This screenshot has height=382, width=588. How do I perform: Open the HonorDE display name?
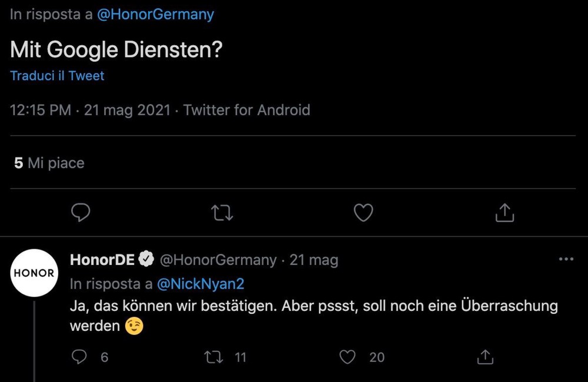tap(102, 259)
